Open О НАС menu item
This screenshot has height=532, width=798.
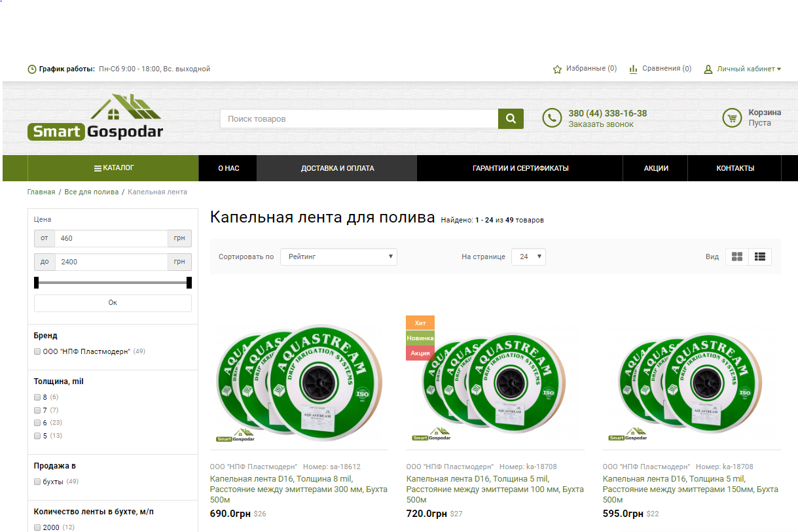click(x=228, y=168)
